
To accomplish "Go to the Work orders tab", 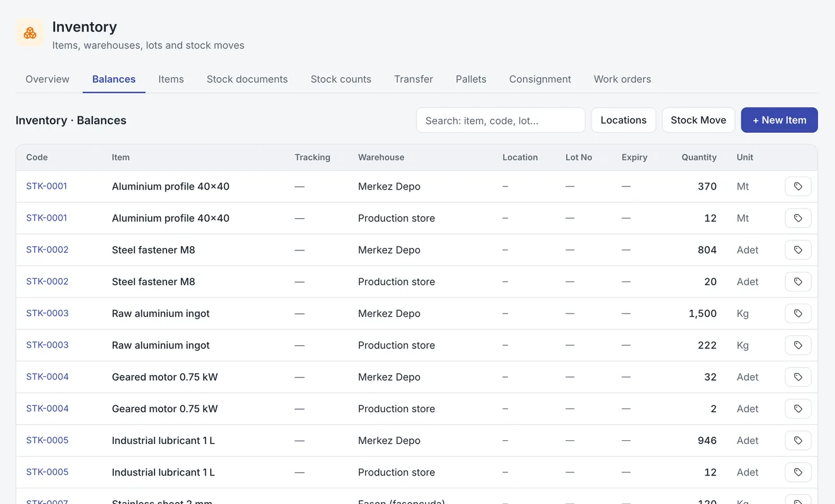I will tap(622, 79).
